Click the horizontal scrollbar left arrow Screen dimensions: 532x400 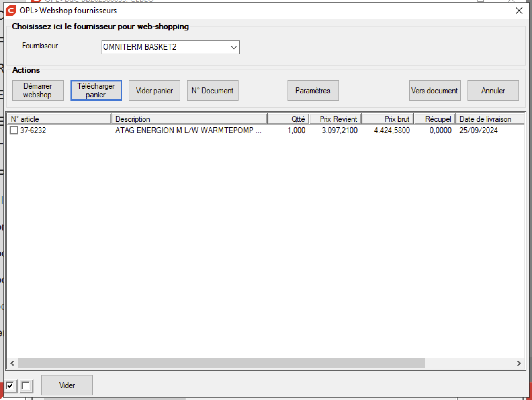(x=12, y=363)
